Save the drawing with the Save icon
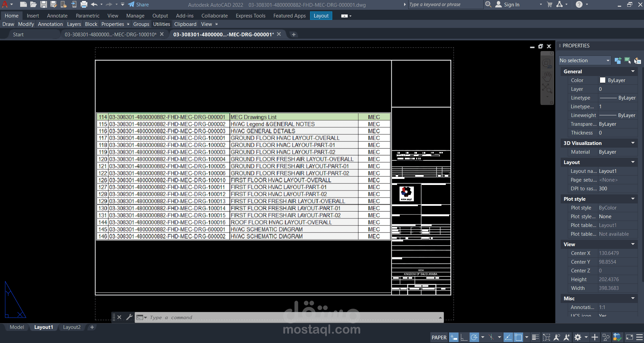Screen dimensions: 644x343 click(43, 4)
